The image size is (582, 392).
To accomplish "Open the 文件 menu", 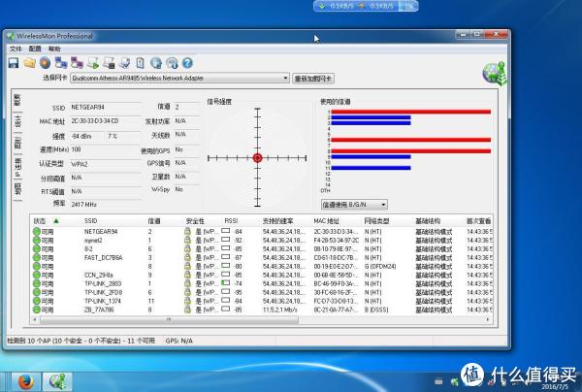I will pyautogui.click(x=16, y=49).
